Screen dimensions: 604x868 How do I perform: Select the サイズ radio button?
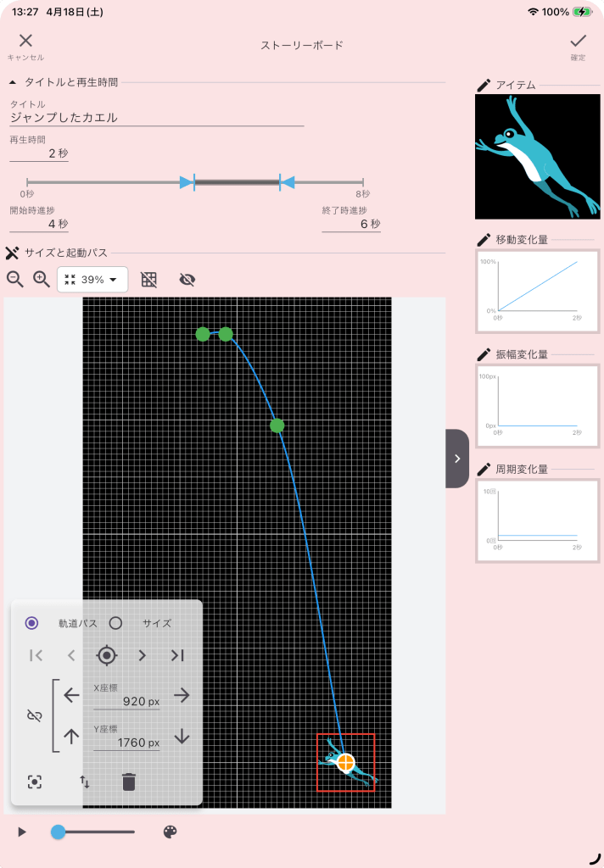point(116,623)
